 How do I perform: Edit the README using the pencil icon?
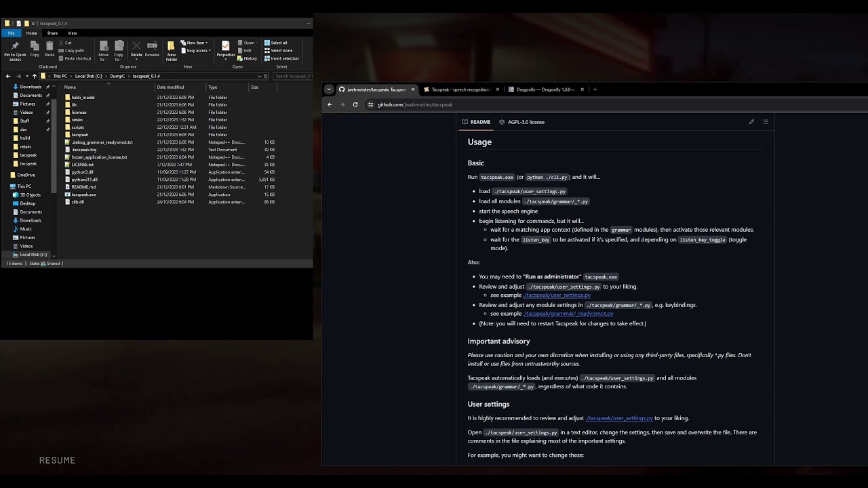[x=751, y=121]
